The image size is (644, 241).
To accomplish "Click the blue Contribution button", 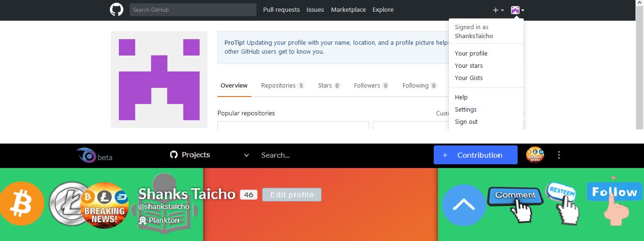I will coord(476,155).
